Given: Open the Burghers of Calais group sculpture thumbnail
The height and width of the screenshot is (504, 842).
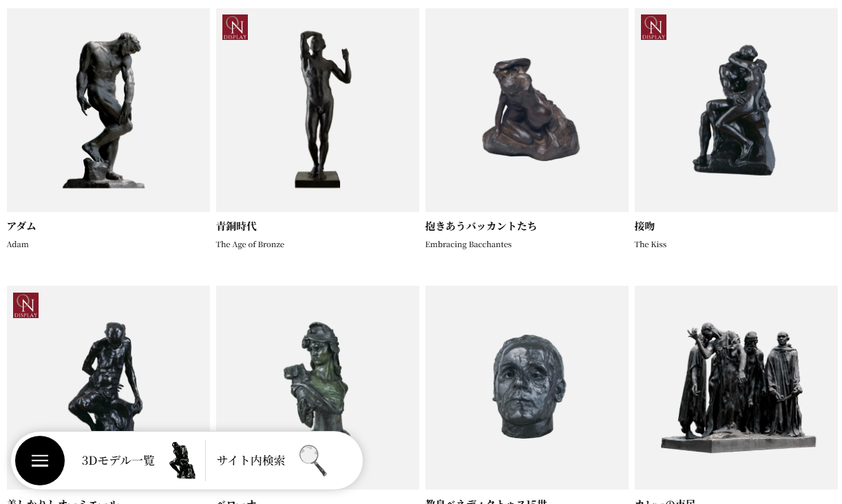Looking at the screenshot, I should tap(736, 388).
